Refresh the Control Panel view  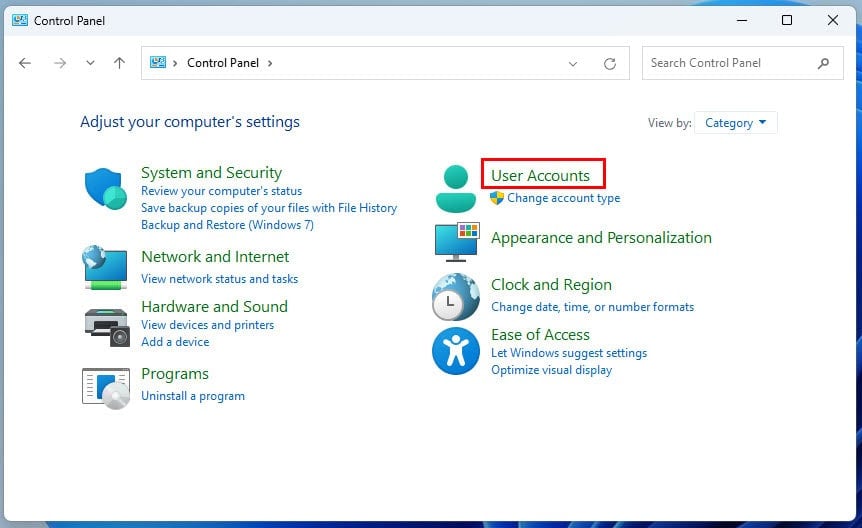[610, 64]
